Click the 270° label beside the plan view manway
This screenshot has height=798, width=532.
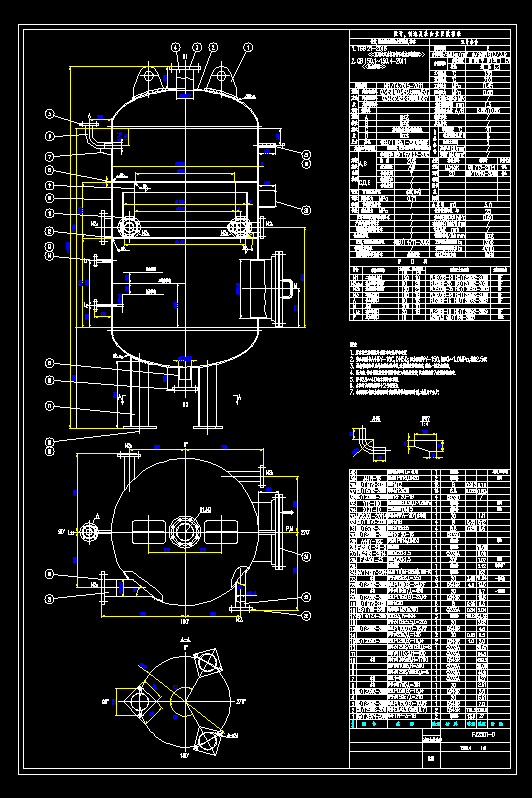coord(305,532)
